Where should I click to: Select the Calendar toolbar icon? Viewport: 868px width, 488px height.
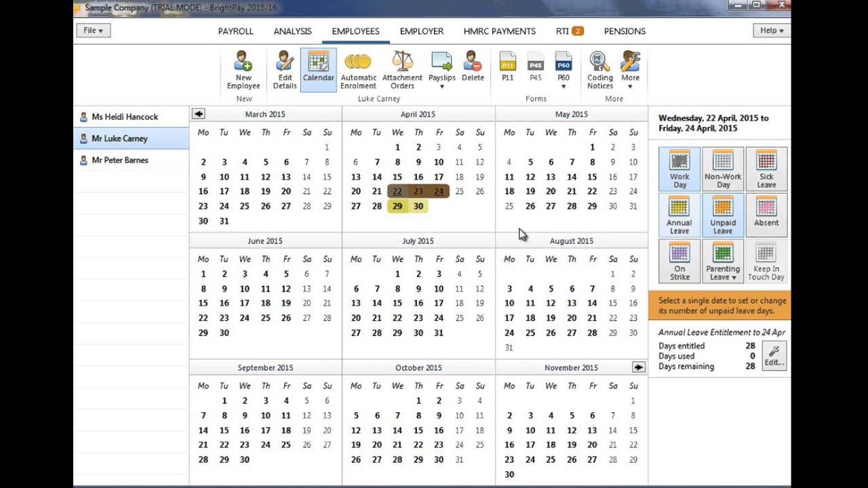[318, 70]
